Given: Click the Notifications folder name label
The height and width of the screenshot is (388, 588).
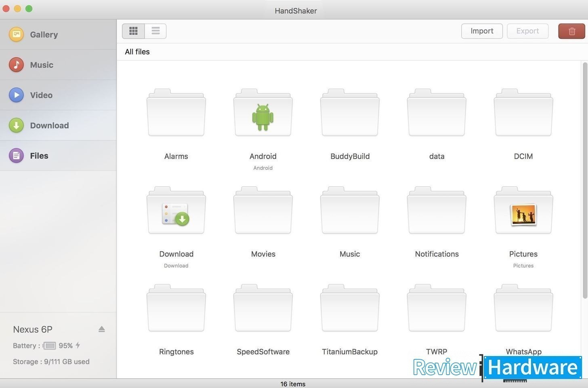Looking at the screenshot, I should (x=437, y=254).
